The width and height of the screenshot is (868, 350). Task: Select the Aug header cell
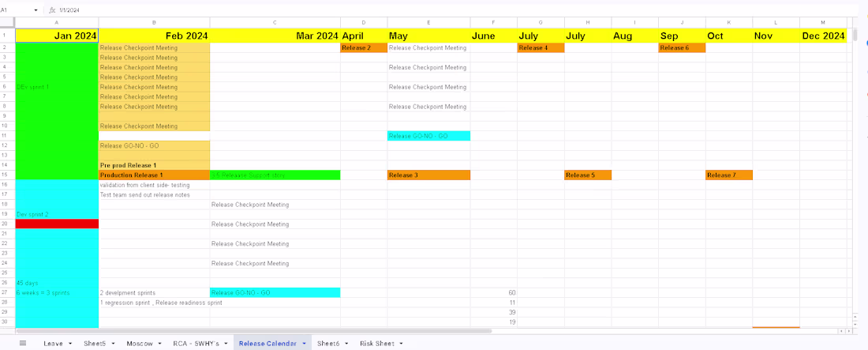[635, 36]
